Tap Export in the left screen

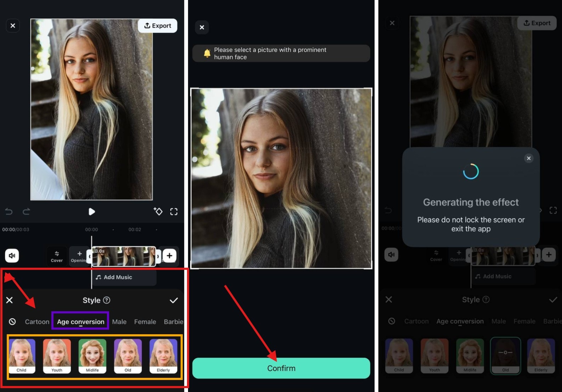point(158,25)
